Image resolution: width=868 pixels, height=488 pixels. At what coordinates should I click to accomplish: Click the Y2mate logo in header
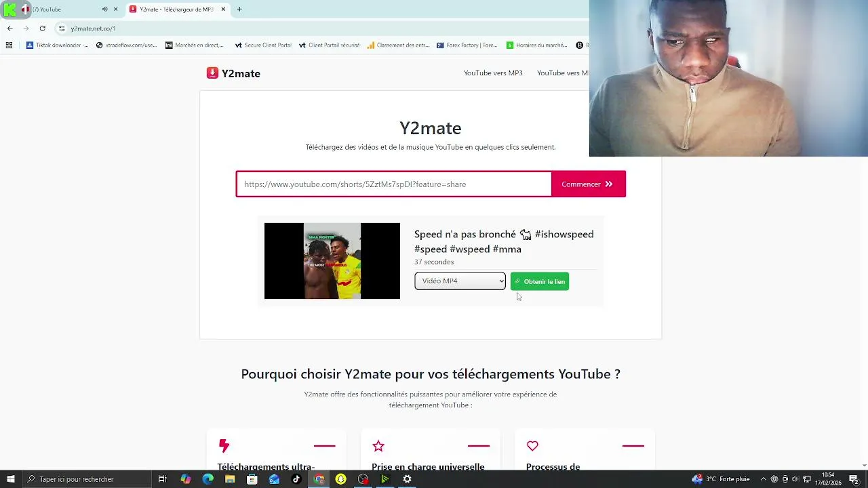coord(233,73)
